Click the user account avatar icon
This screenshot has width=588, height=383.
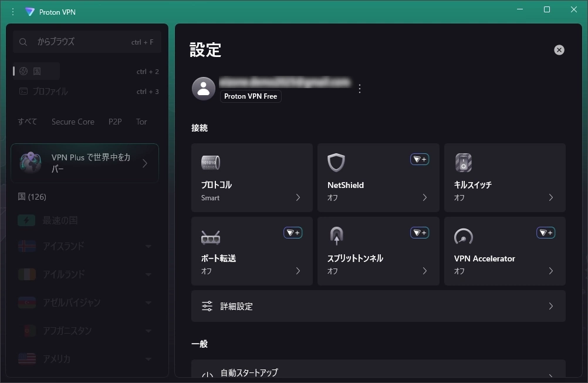point(203,89)
